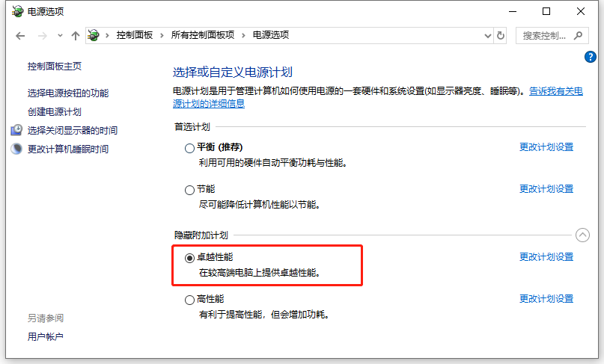Go forward with the right arrow button
The image size is (604, 364).
point(43,36)
